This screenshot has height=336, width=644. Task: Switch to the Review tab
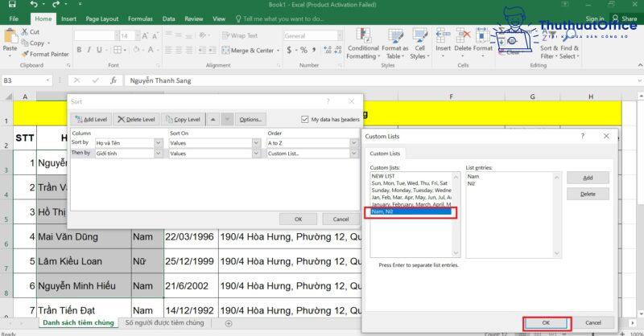pos(193,18)
